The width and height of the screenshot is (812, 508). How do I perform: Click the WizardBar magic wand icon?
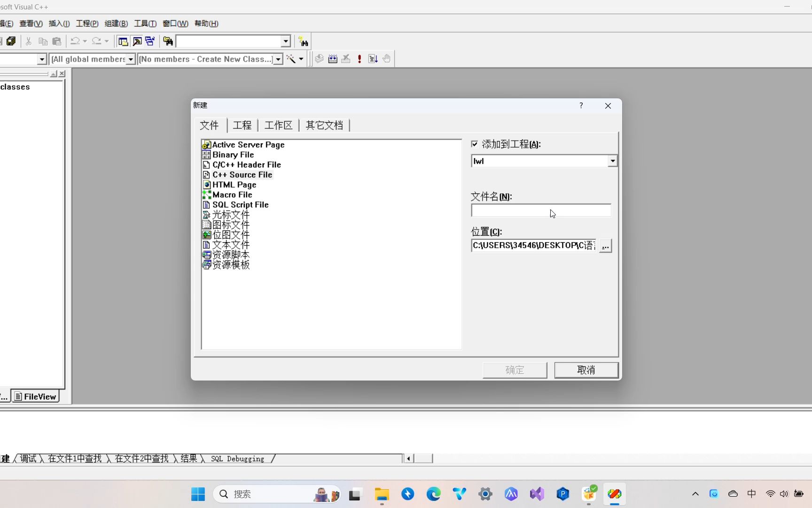pyautogui.click(x=291, y=59)
